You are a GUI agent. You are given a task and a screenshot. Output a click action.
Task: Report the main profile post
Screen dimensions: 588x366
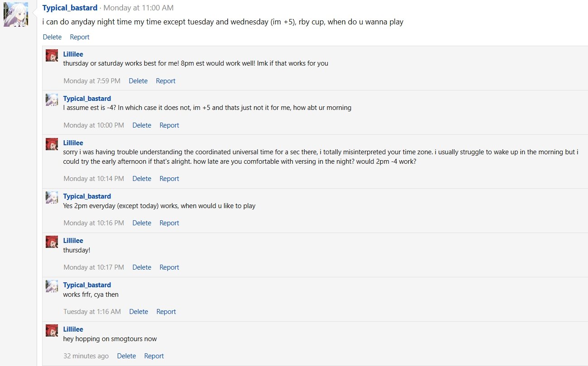[80, 37]
